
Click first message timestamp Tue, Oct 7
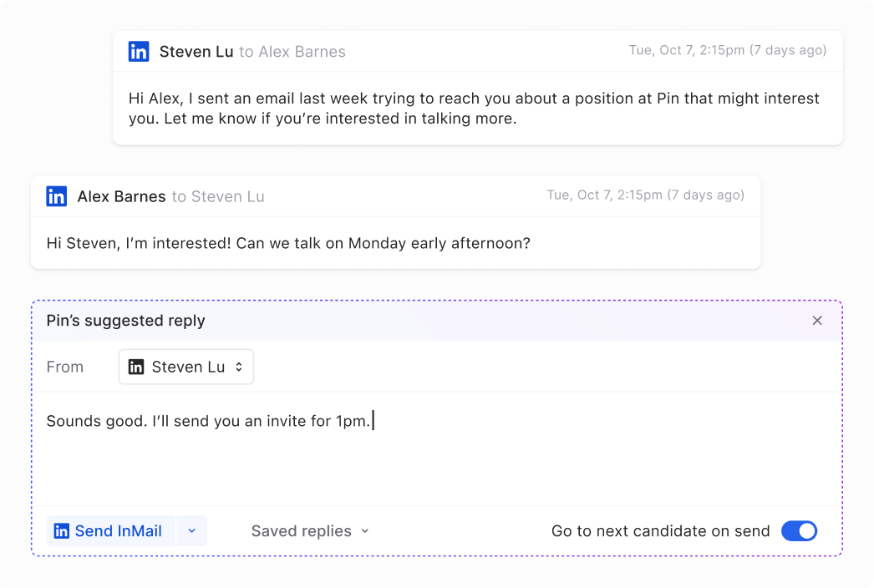tap(727, 50)
